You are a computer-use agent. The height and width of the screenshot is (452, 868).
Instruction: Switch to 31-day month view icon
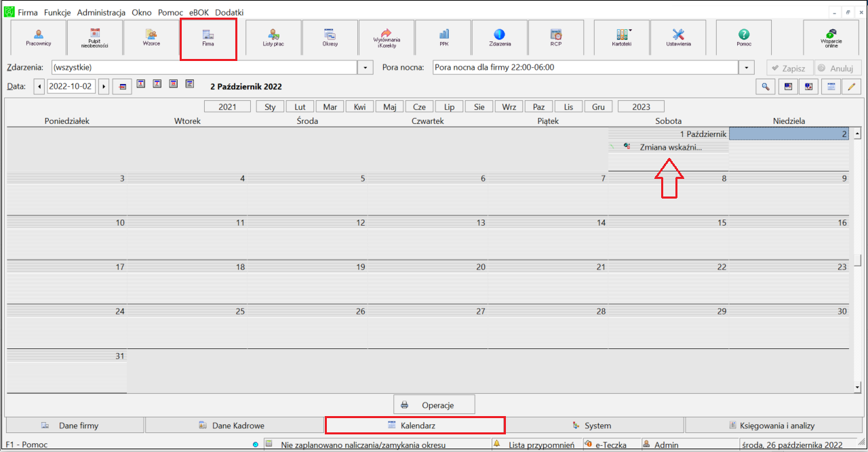click(x=174, y=84)
